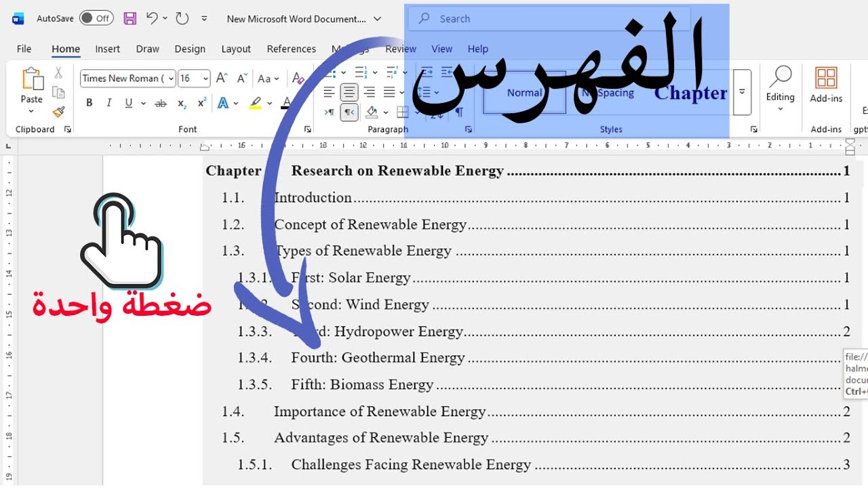This screenshot has height=488, width=868.
Task: Click the Copy icon in Clipboard group
Action: point(58,93)
